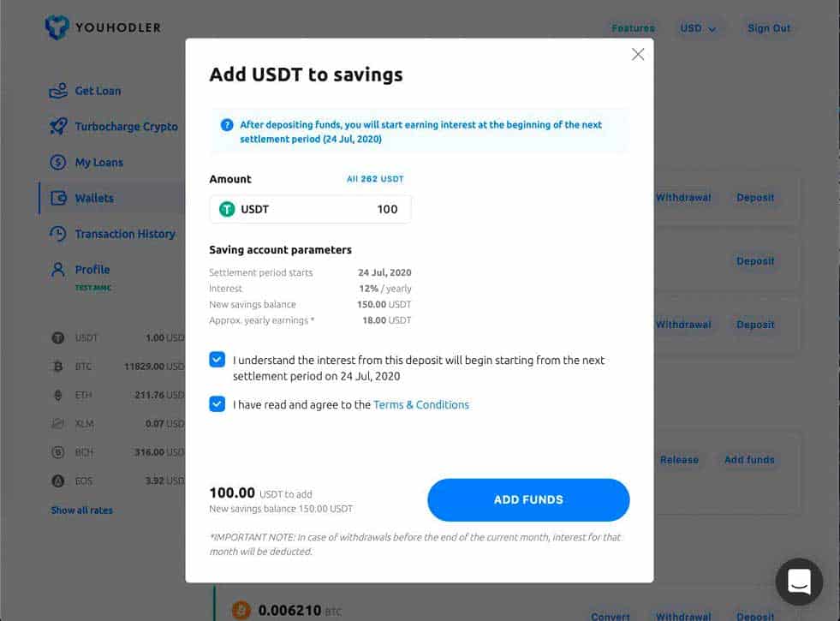
Task: Expand the USD currency dropdown
Action: pos(698,28)
